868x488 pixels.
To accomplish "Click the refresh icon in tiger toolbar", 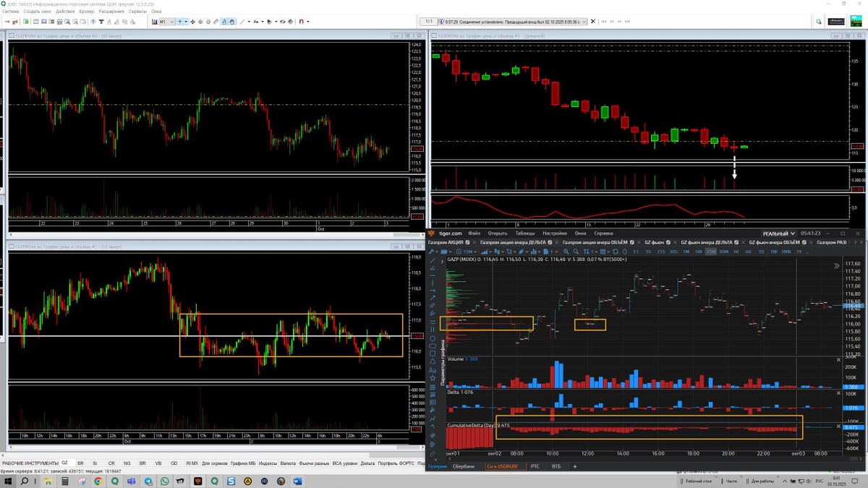I will [x=616, y=252].
